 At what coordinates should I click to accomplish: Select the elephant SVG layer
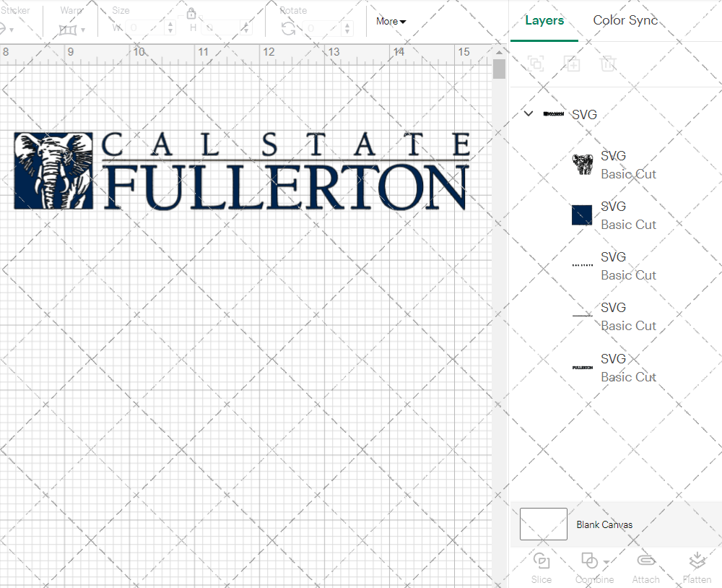[582, 164]
